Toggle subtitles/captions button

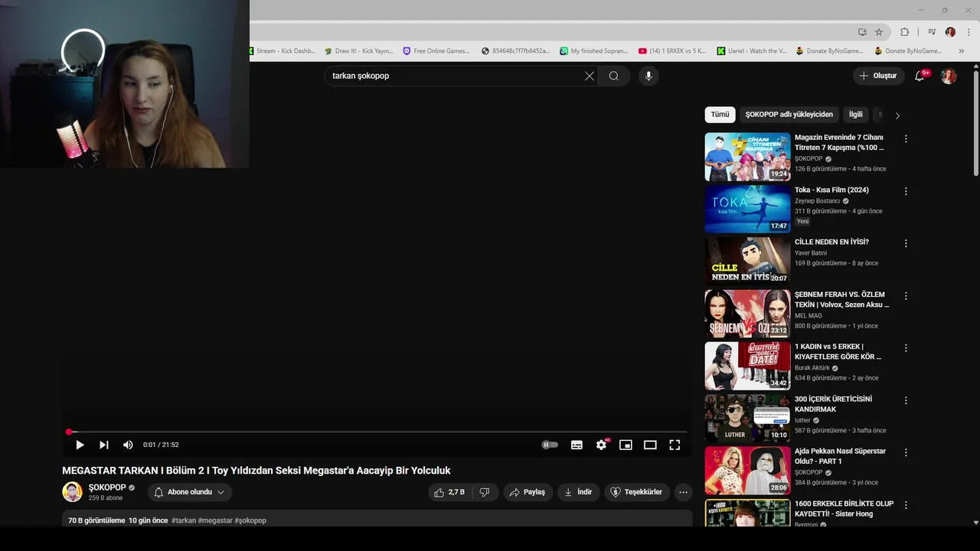[577, 445]
